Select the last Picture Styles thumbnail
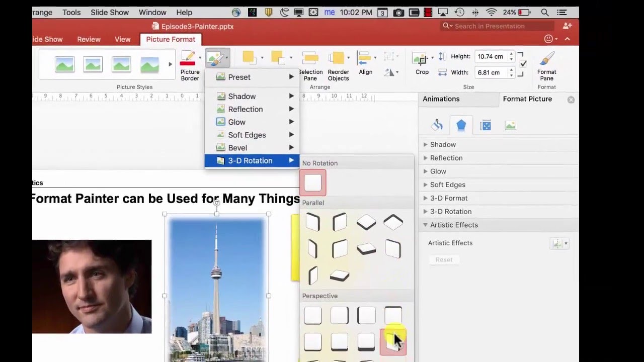 point(149,64)
